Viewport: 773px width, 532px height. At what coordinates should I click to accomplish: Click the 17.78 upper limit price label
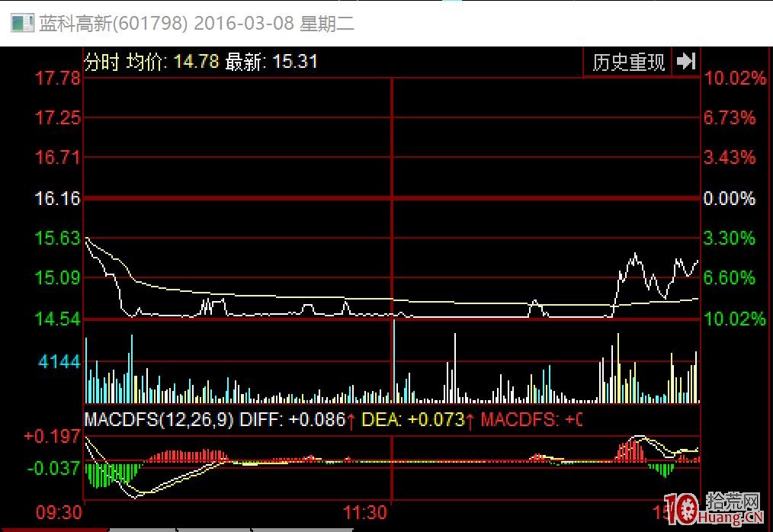[x=58, y=79]
